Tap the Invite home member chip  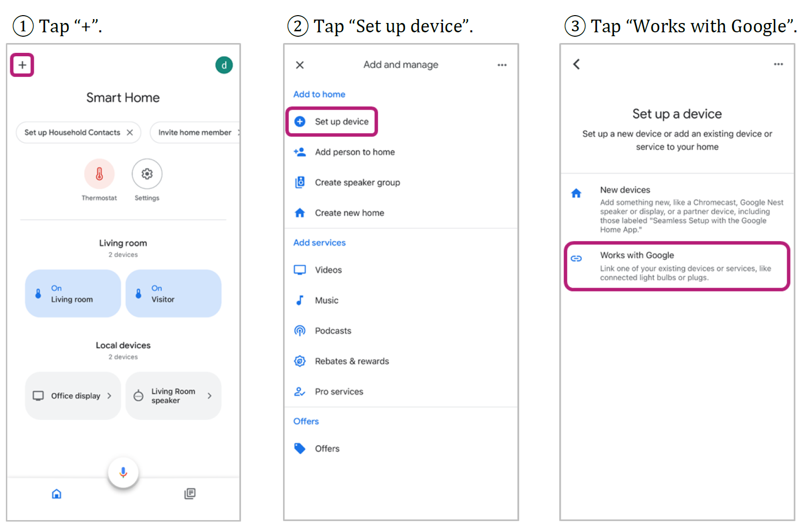pos(195,133)
